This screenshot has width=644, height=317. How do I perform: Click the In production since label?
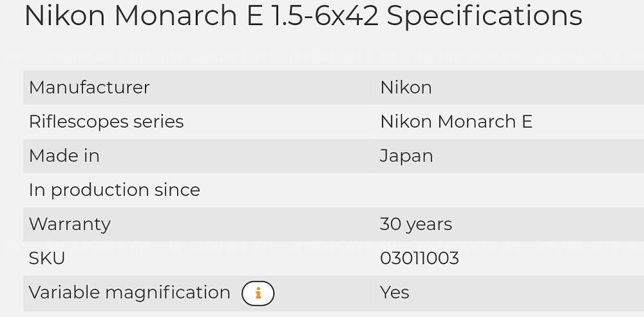pyautogui.click(x=114, y=190)
